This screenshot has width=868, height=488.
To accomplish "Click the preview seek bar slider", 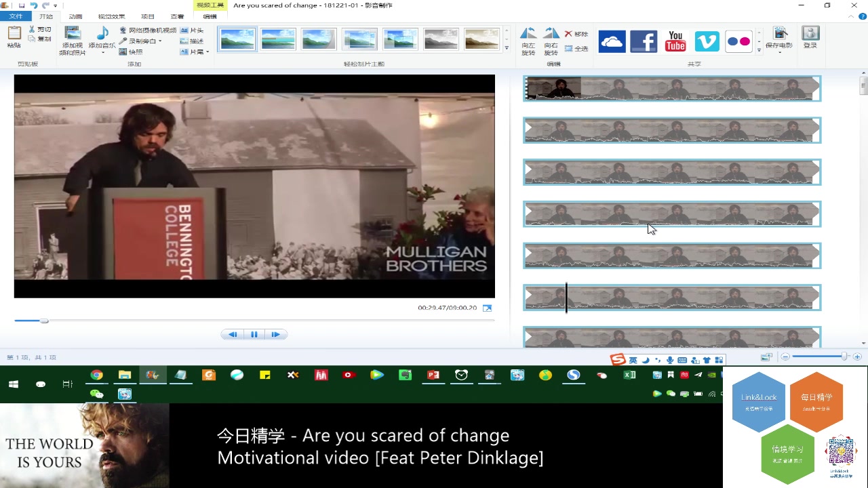I will point(44,321).
